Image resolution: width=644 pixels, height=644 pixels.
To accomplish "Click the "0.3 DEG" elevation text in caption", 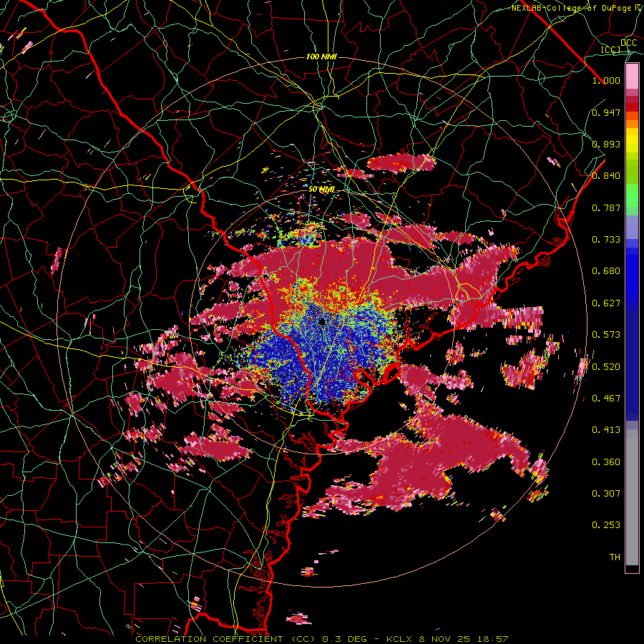I will click(x=344, y=639).
